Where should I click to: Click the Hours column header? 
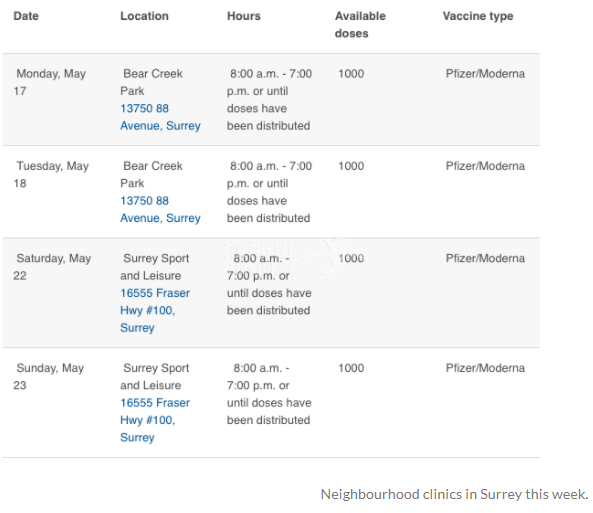tap(244, 16)
